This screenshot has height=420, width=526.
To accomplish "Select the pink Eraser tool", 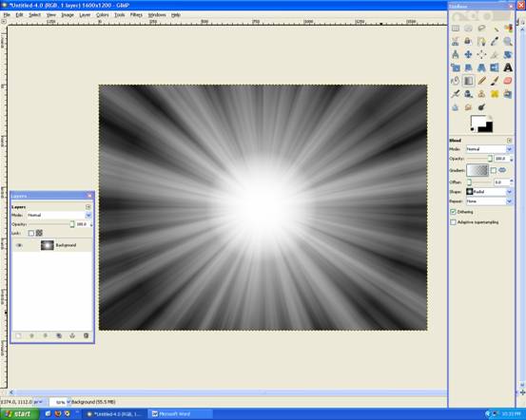I will coord(508,81).
